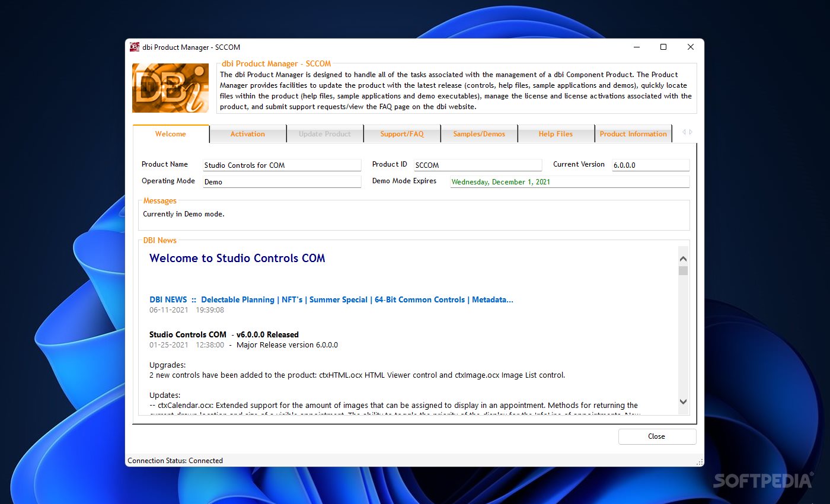Viewport: 830px width, 504px height.
Task: Click the DBI News scrollbar thumb
Action: [x=683, y=271]
